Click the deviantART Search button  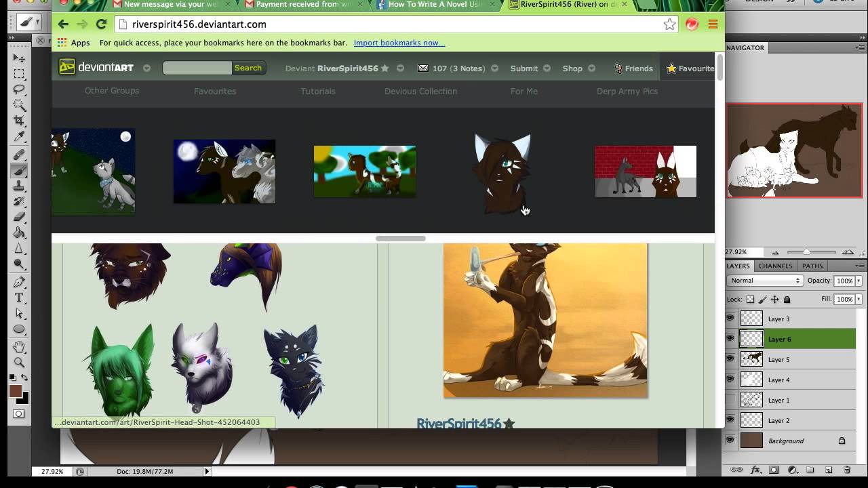(x=248, y=68)
